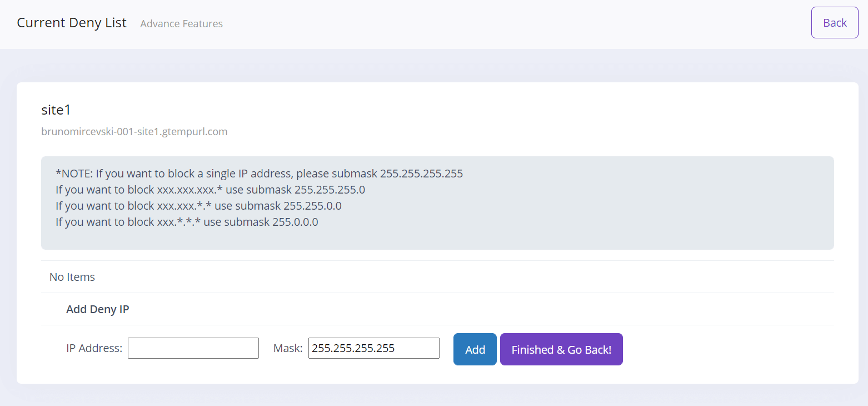Image resolution: width=868 pixels, height=406 pixels.
Task: Click the Add Deny IP header
Action: 98,309
